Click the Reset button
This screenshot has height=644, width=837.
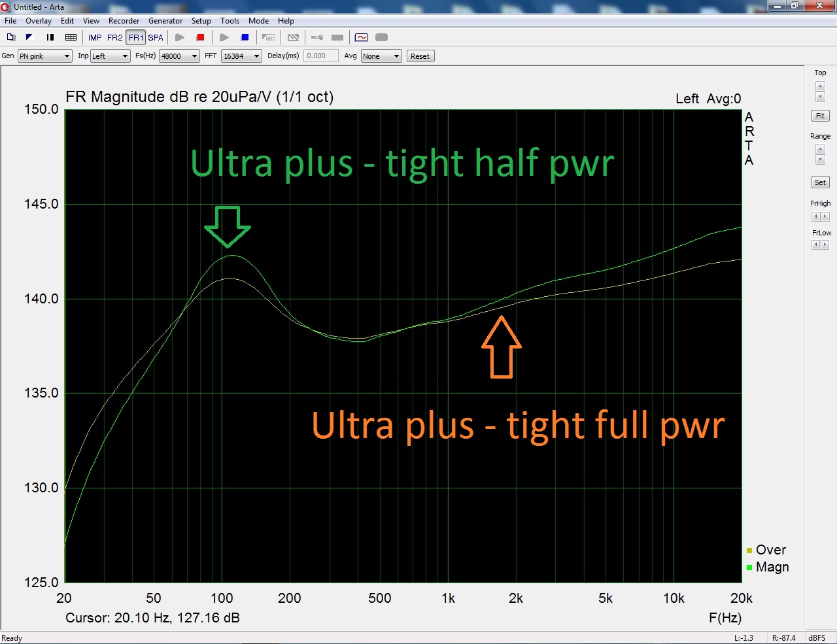(420, 56)
